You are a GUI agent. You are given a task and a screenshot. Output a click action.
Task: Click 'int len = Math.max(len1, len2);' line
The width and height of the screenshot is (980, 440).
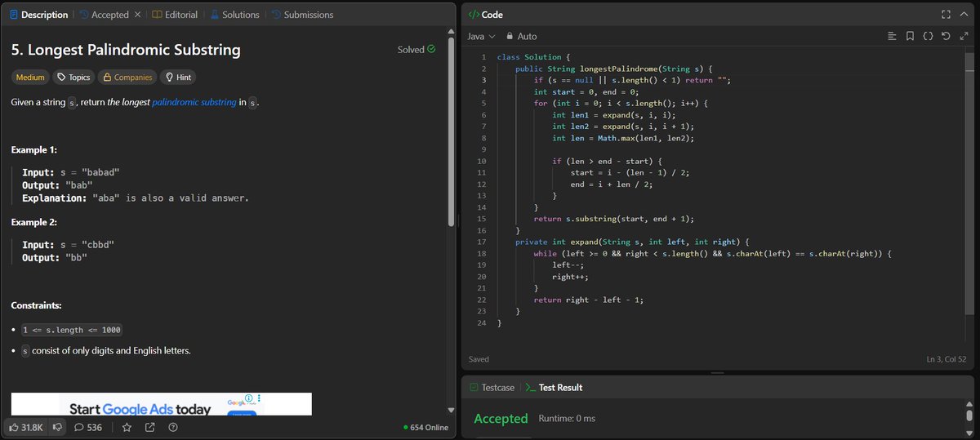(x=622, y=138)
